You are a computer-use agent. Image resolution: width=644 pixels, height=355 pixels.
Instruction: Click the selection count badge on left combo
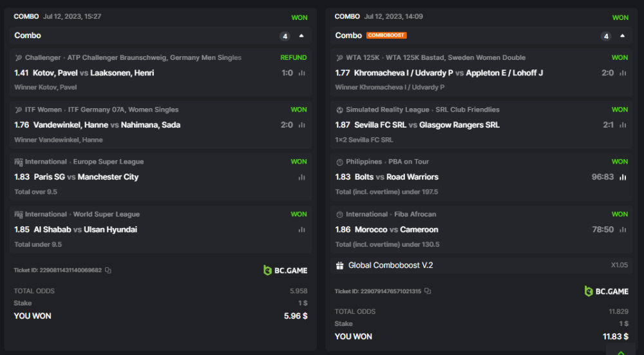click(285, 36)
